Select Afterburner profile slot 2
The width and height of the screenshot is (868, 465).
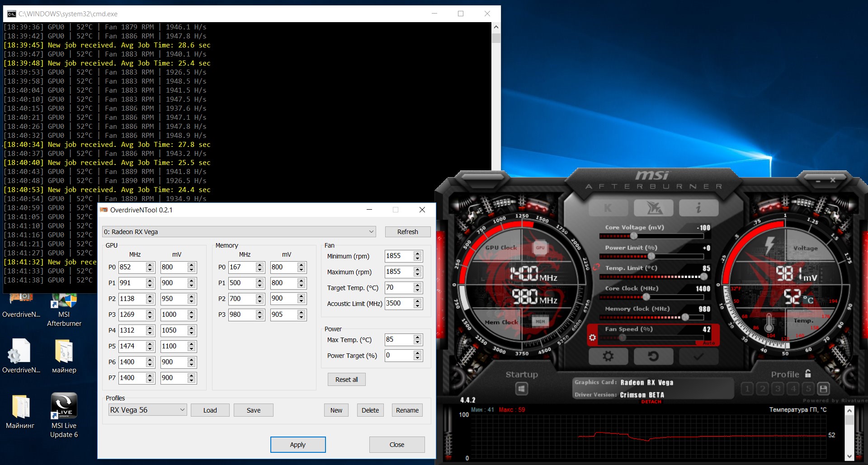click(763, 389)
